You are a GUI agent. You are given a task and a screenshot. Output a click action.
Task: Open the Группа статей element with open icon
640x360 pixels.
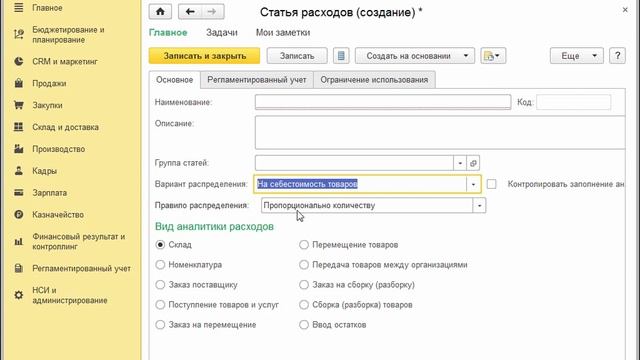point(473,163)
